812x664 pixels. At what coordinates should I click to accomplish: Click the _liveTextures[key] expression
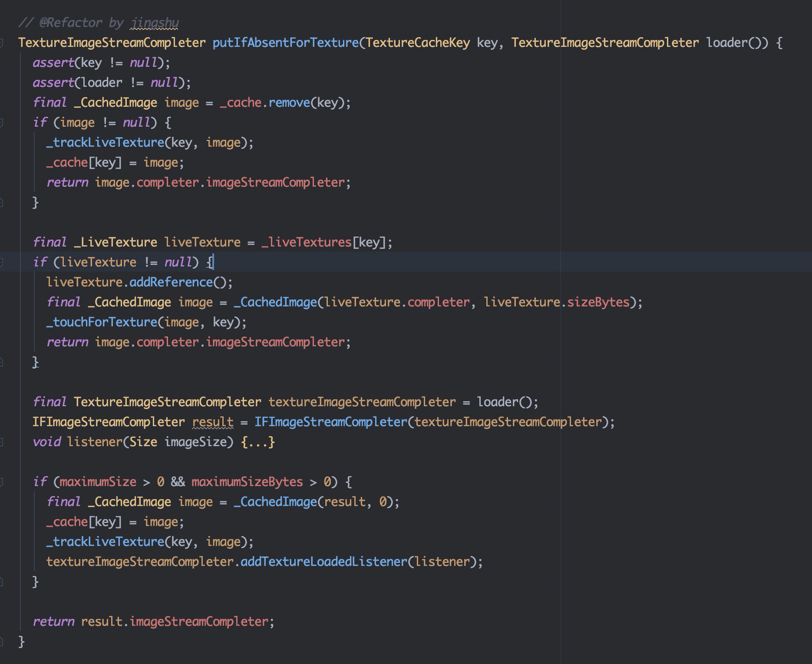click(x=323, y=242)
